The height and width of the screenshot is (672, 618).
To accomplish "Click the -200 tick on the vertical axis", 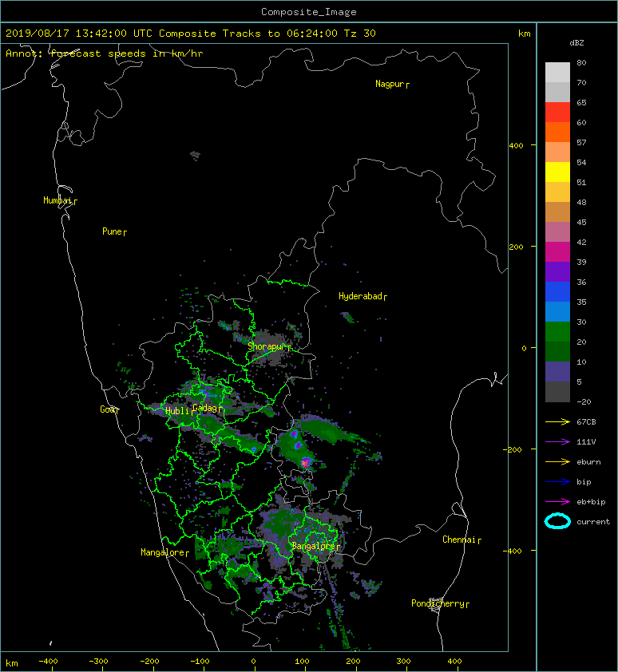I will pyautogui.click(x=512, y=449).
